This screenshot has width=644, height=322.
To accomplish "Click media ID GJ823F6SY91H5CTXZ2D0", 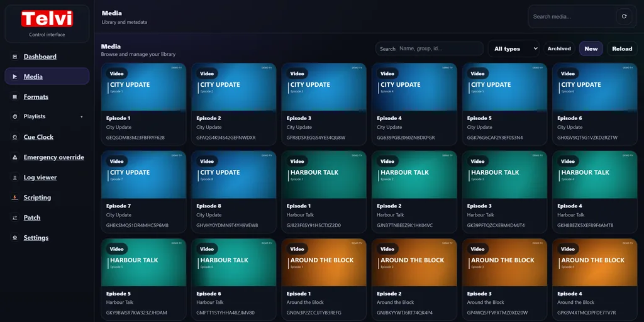I will point(314,226).
